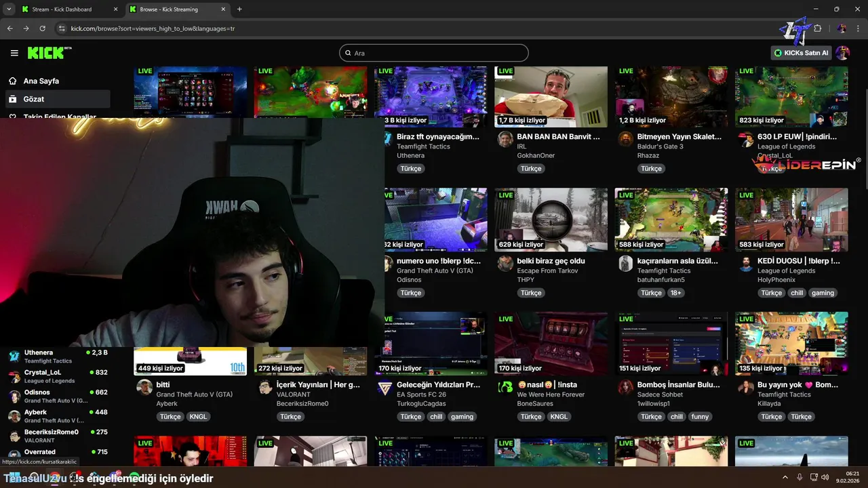Viewport: 868px width, 488px height.
Task: Click the 'Geleceğin Yıldızları' stream title
Action: pos(438,385)
